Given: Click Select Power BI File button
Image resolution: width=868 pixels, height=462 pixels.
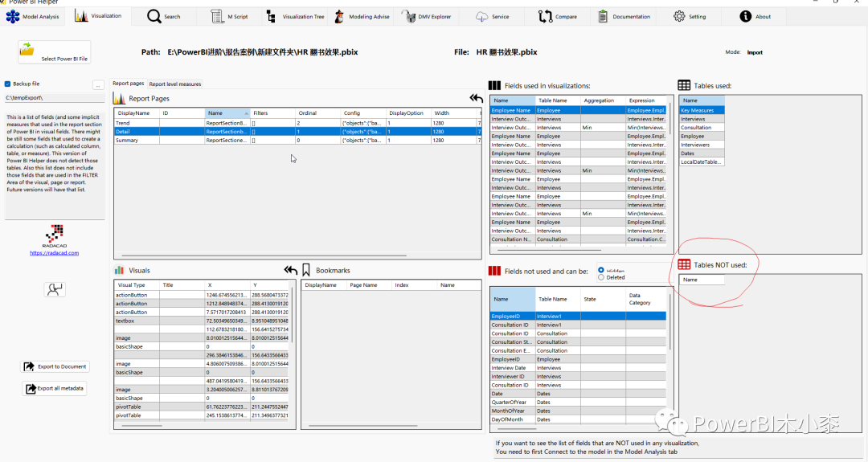Looking at the screenshot, I should tap(55, 52).
